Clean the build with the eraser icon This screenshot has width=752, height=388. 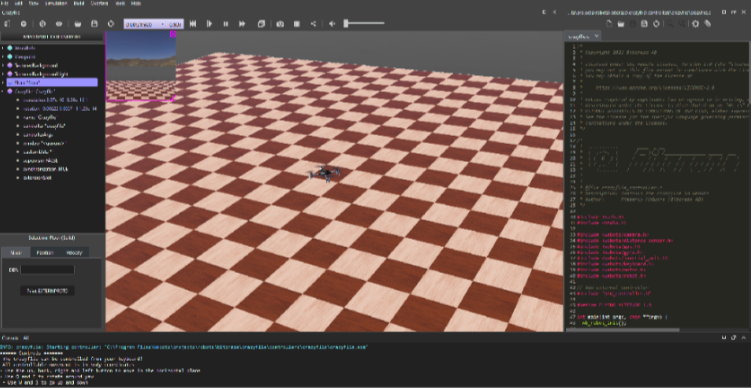[x=707, y=24]
